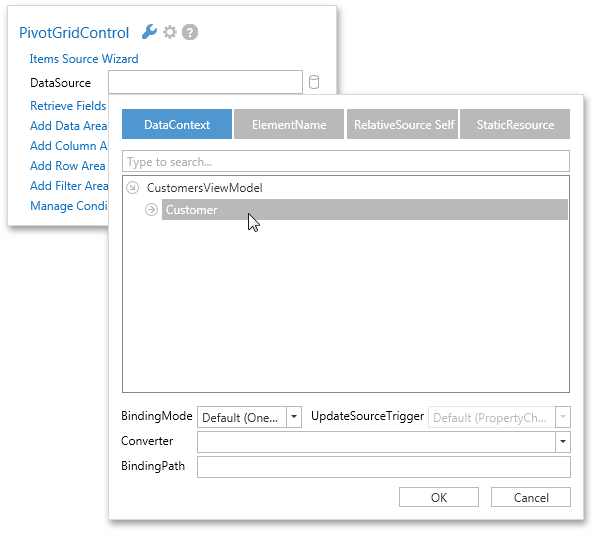Focus the DataSource text box
Image resolution: width=597 pixels, height=535 pixels.
point(205,82)
